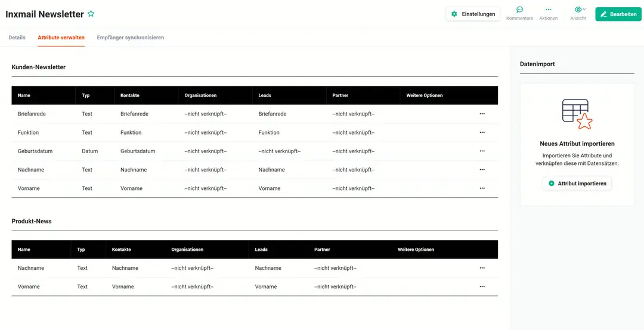Screen dimensions: 644x330
Task: Open options for Briefanrede row
Action: [482, 114]
